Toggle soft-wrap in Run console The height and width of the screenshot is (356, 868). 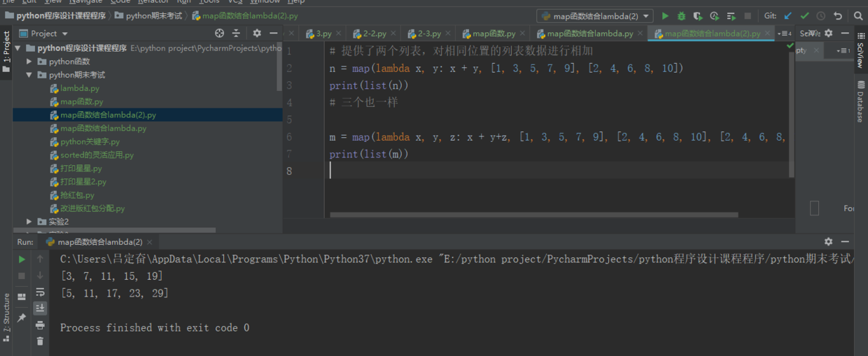click(40, 292)
